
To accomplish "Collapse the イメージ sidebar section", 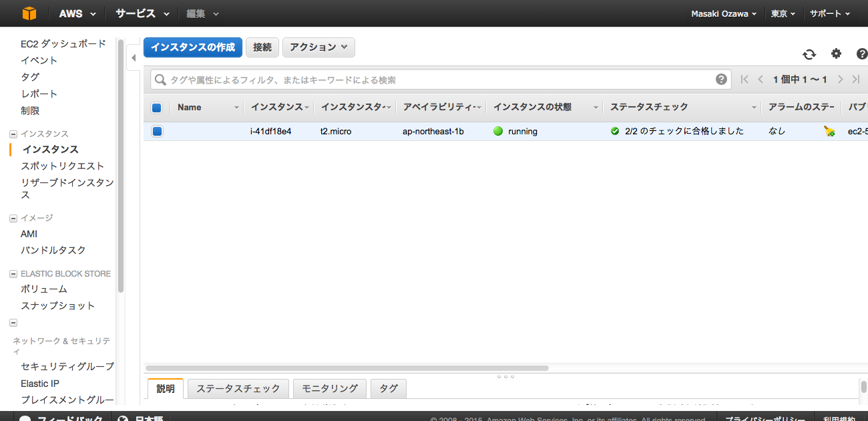I will pyautogui.click(x=13, y=218).
